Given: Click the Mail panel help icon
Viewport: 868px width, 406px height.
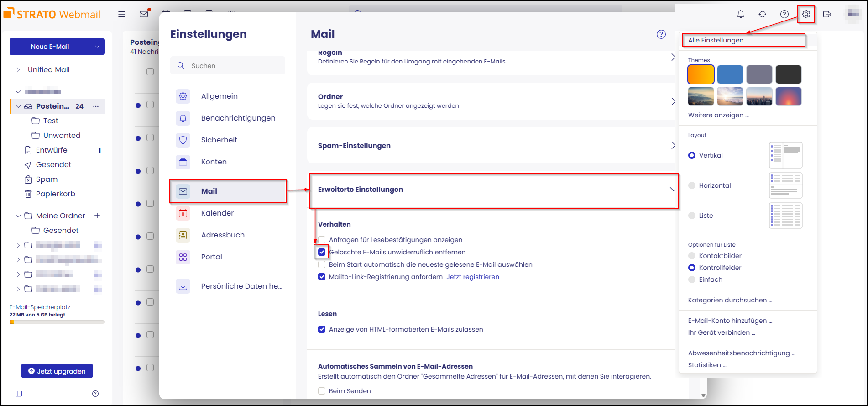Looking at the screenshot, I should (x=661, y=34).
